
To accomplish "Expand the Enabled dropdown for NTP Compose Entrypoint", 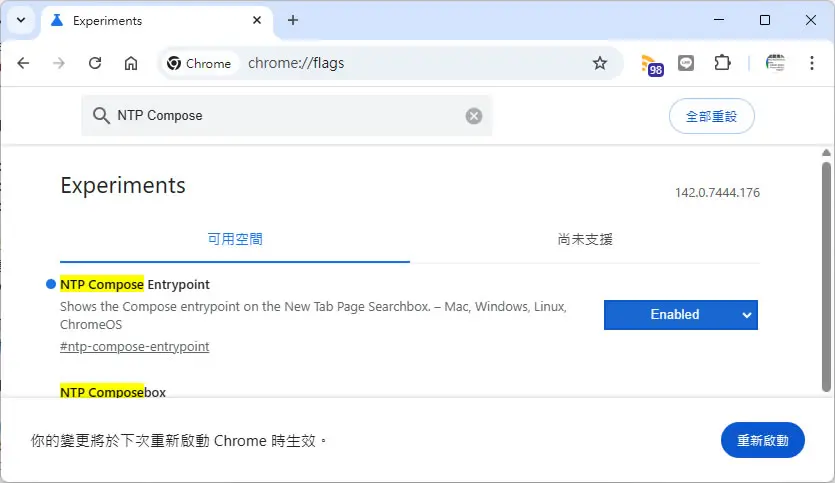I will 681,315.
